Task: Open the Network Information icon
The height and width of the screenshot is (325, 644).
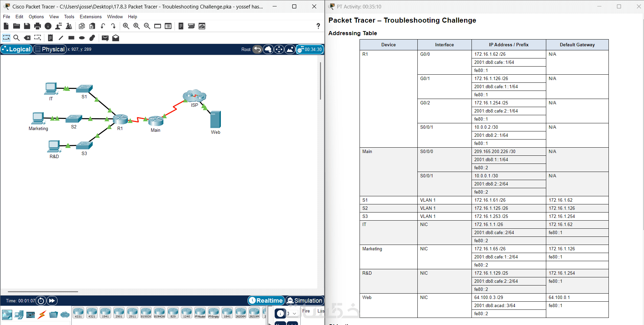Action: [48, 26]
